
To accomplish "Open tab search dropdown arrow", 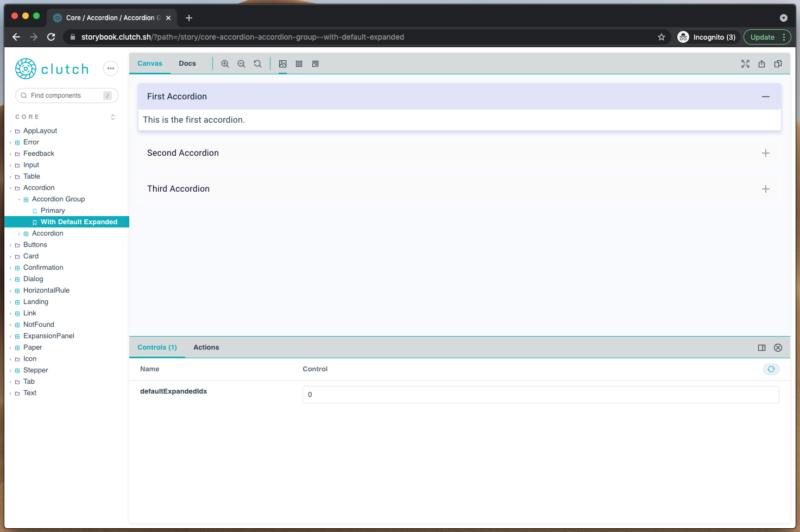I will click(x=783, y=18).
